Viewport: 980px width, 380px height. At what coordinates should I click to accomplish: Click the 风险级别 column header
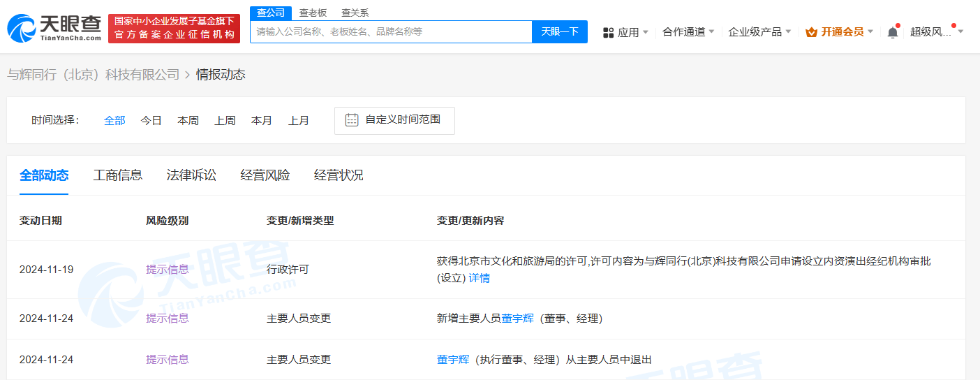pos(167,221)
